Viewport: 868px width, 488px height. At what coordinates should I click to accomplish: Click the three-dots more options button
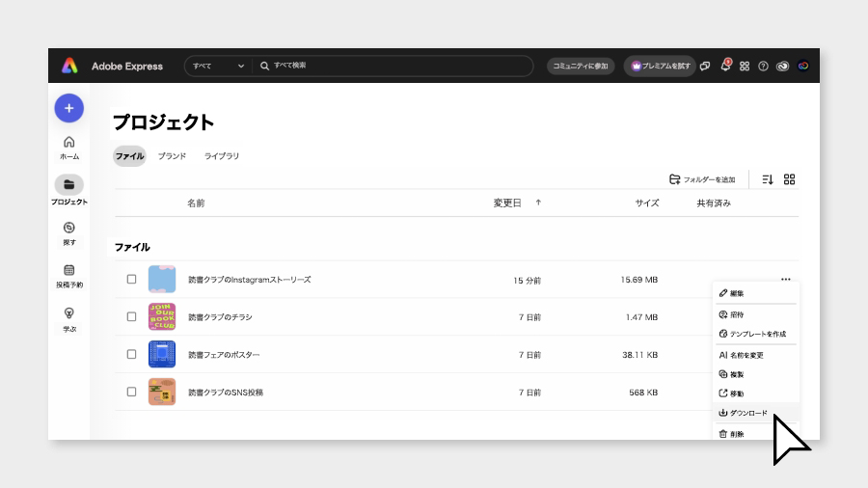point(785,280)
